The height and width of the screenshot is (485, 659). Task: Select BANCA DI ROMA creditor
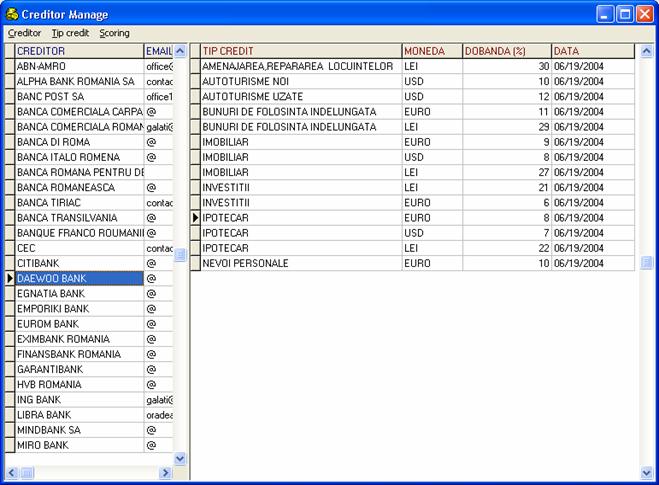[79, 142]
